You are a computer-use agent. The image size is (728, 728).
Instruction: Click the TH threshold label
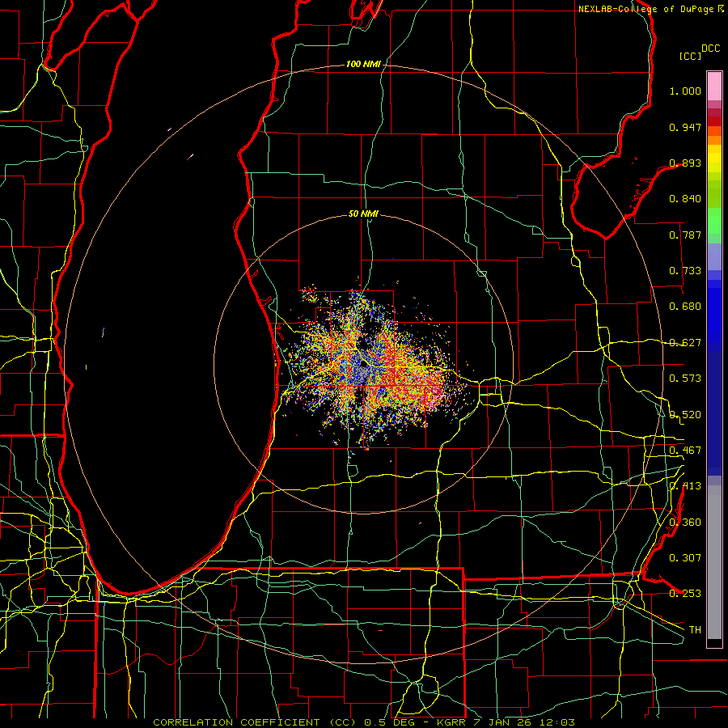(695, 630)
